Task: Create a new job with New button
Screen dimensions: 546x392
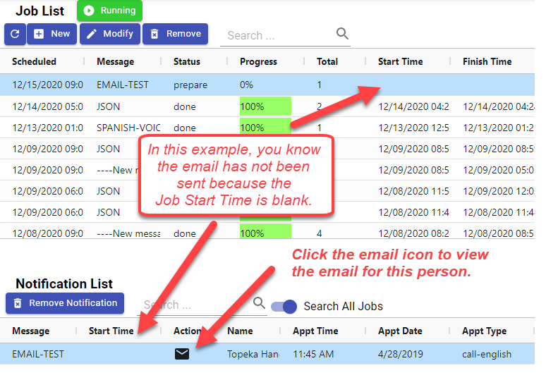Action: (x=52, y=34)
